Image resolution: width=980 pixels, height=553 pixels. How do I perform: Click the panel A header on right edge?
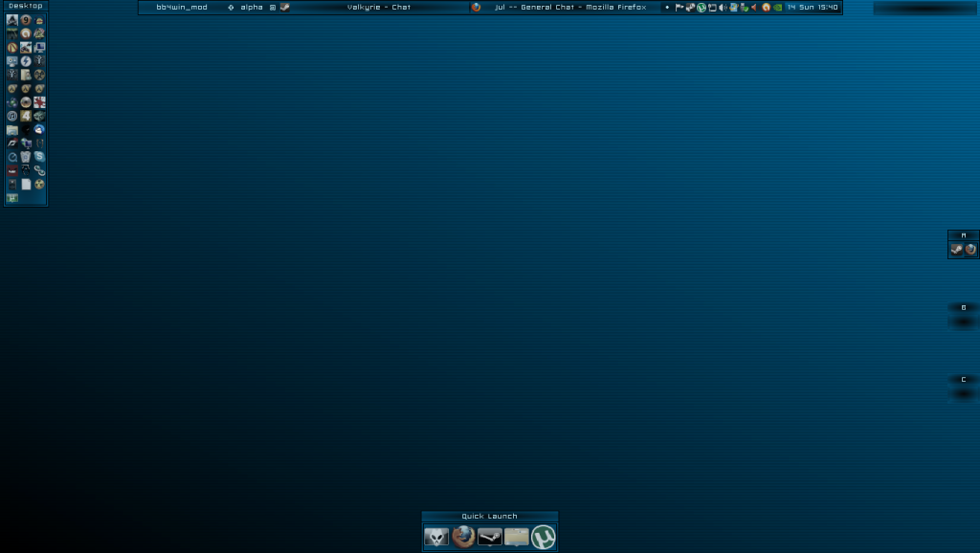[x=963, y=235]
